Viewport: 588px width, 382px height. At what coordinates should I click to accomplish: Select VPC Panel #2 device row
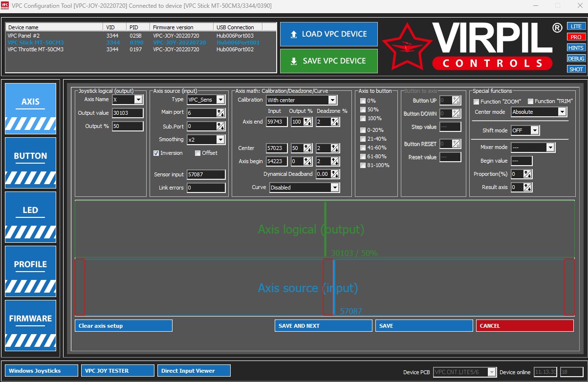(140, 36)
